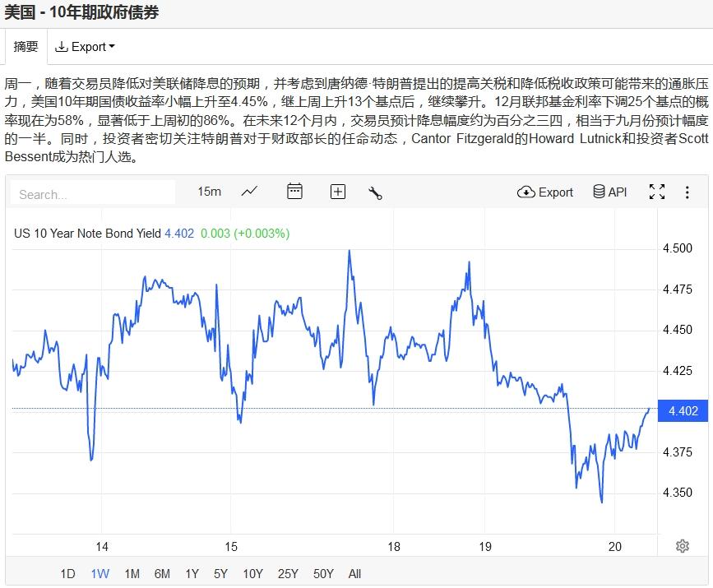Toggle fullscreen chart view

(x=657, y=192)
